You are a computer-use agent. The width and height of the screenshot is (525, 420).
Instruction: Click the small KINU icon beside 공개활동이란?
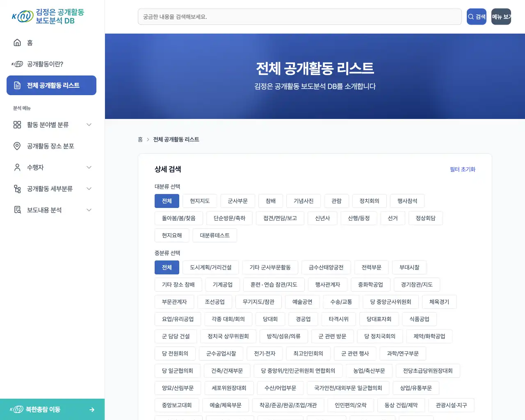tap(17, 64)
